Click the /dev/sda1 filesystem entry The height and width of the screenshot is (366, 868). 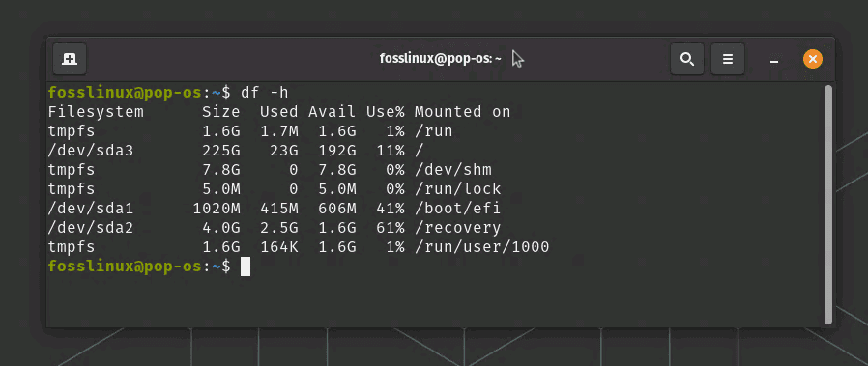click(91, 209)
